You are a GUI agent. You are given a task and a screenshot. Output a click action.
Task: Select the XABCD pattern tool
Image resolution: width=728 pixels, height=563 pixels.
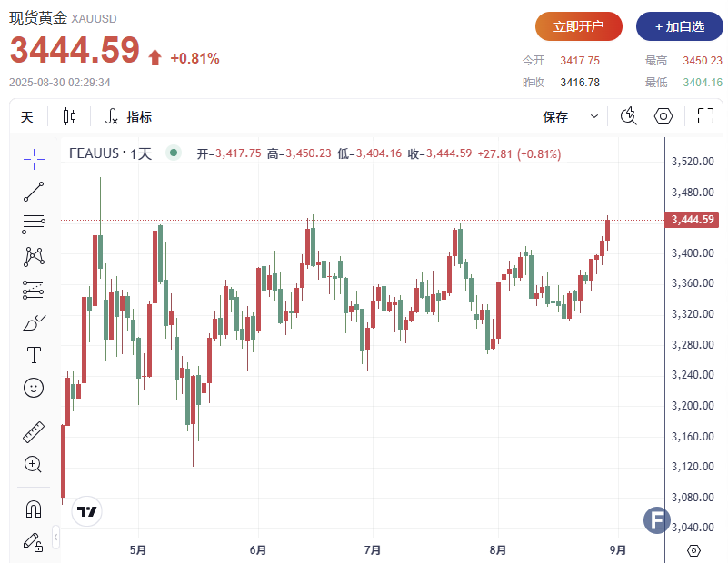33,257
